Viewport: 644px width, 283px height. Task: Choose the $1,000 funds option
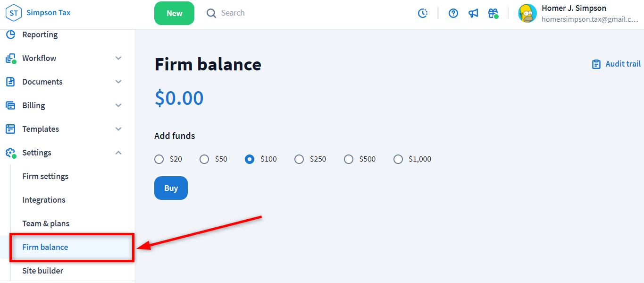tap(398, 159)
